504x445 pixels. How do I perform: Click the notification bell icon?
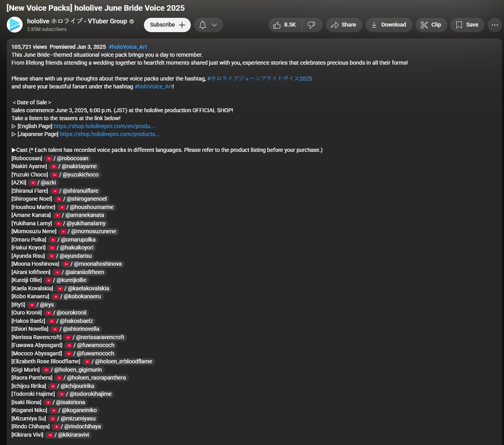203,25
